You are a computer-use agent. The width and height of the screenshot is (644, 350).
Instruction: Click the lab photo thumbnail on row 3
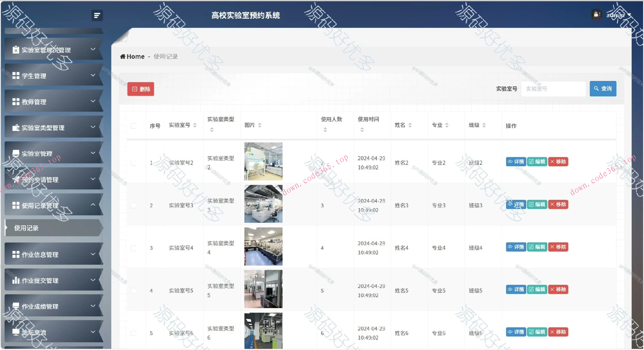point(263,246)
